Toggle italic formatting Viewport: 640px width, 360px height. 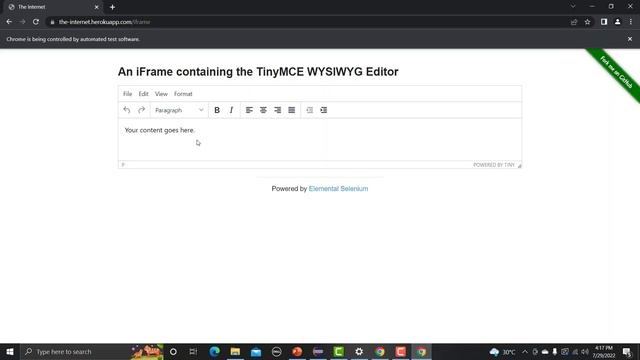pyautogui.click(x=231, y=110)
